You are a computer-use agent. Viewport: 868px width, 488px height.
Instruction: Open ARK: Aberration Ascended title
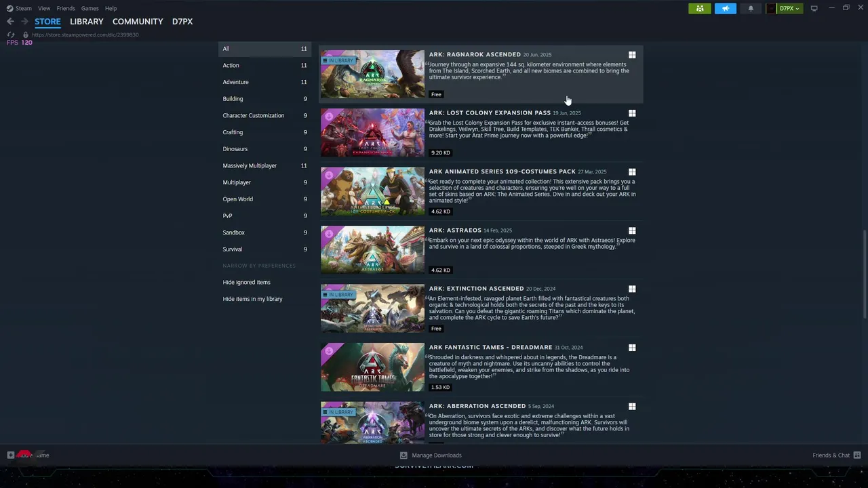477,405
